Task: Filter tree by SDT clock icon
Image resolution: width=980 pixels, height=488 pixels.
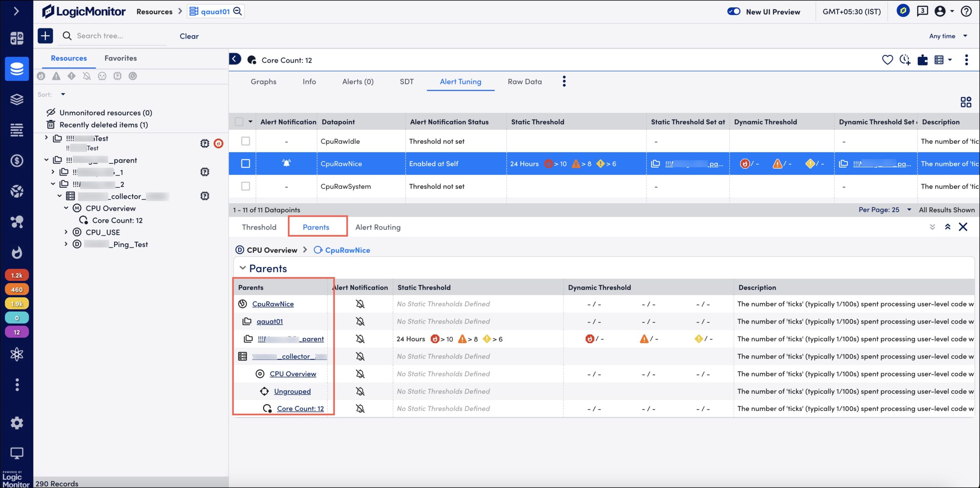Action: pos(133,76)
